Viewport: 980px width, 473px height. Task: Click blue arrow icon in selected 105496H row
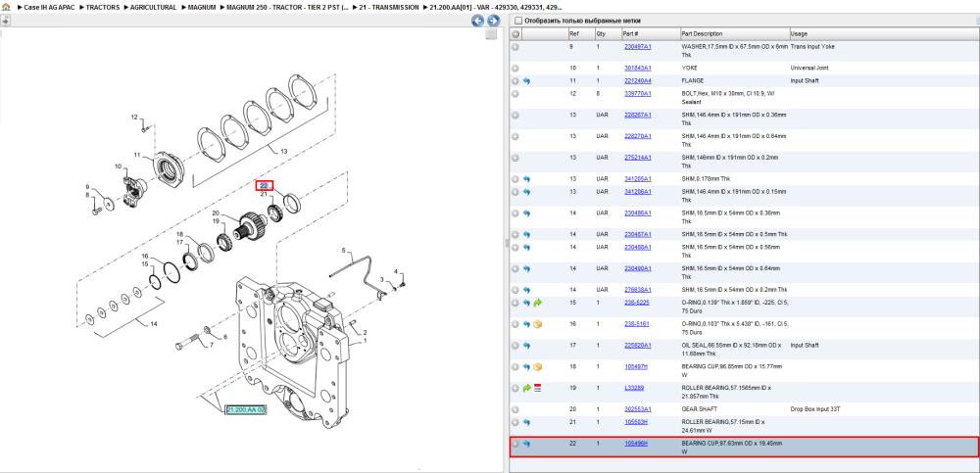(526, 444)
